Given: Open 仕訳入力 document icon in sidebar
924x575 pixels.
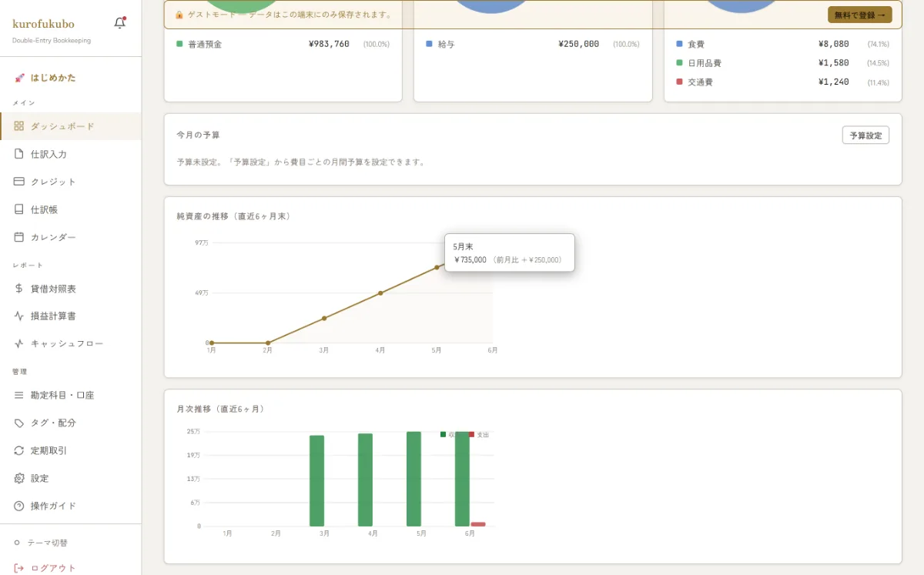Looking at the screenshot, I should coord(19,154).
